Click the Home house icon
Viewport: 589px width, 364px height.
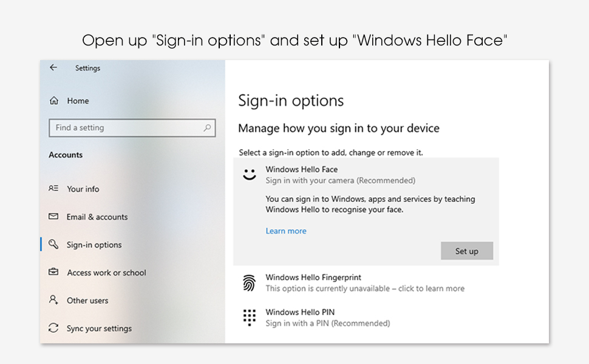coord(54,101)
